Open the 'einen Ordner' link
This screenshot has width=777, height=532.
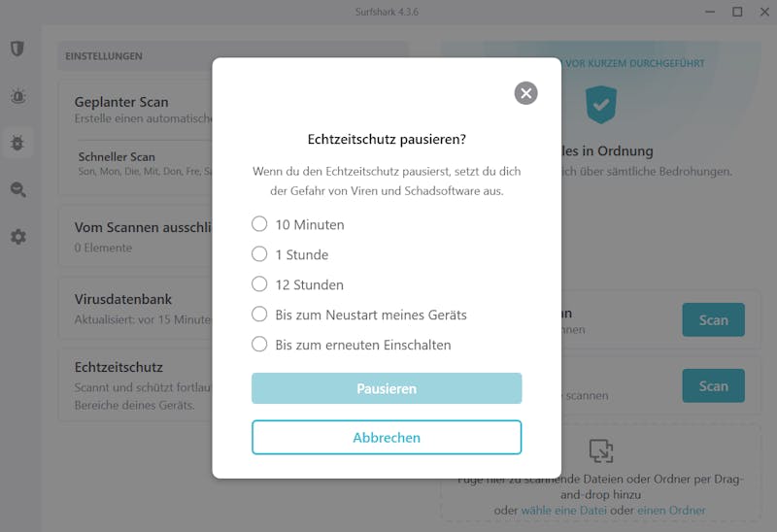coord(671,511)
